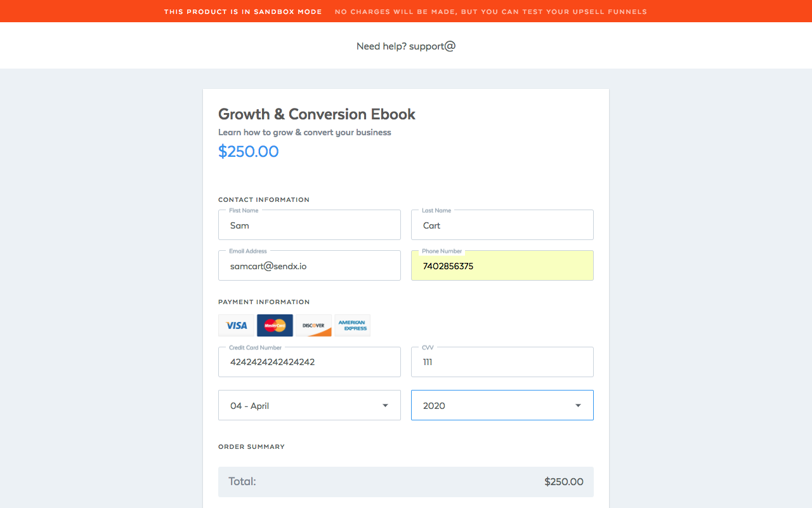This screenshot has width=812, height=508.
Task: Click the Email Address input field
Action: 310,265
